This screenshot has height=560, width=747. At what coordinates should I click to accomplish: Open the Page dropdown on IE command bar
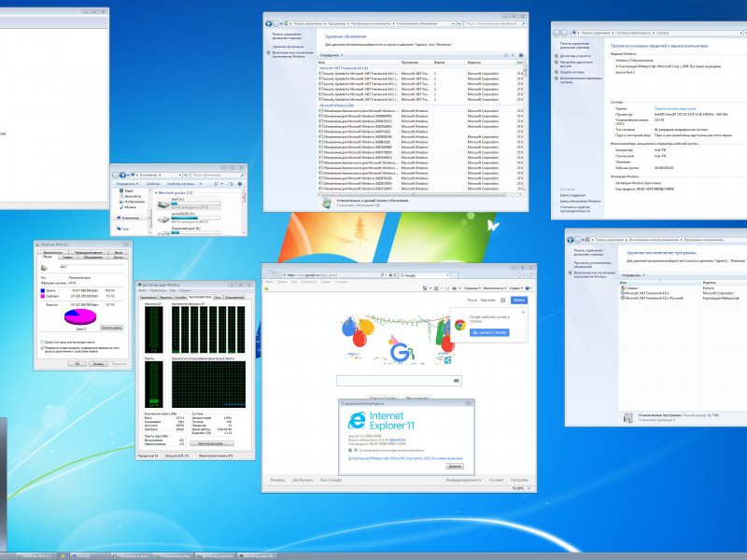tap(472, 288)
